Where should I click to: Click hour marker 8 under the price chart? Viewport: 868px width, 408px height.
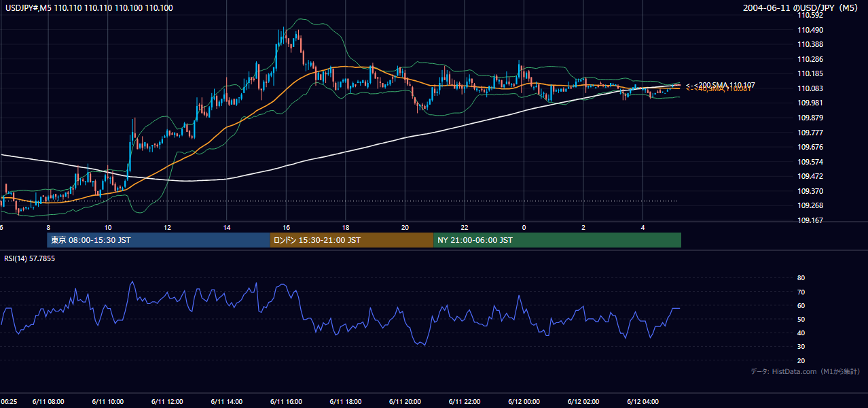pos(48,226)
